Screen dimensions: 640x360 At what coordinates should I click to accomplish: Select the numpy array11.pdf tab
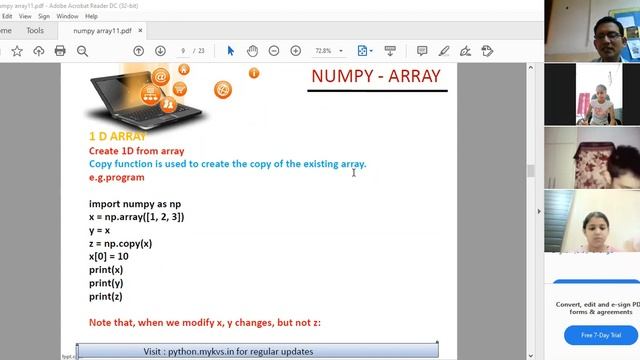pos(102,31)
